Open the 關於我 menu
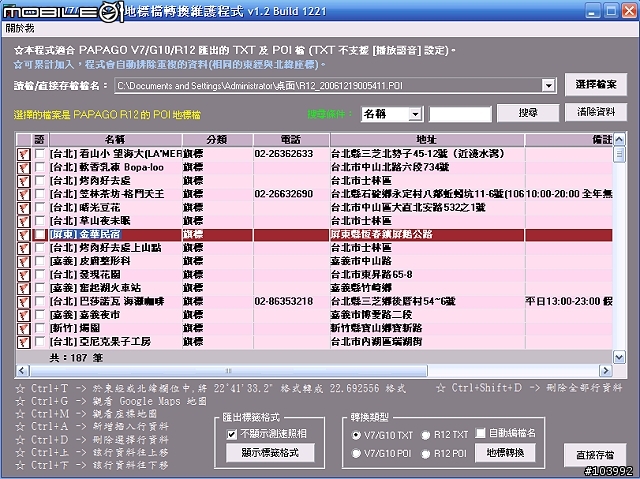The height and width of the screenshot is (479, 640). pos(20,29)
